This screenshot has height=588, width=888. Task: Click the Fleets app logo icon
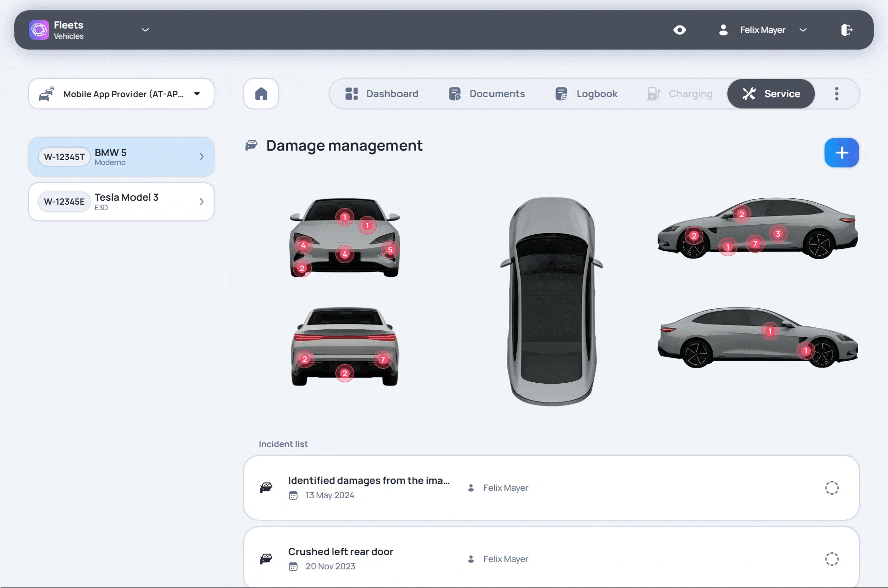(x=39, y=30)
